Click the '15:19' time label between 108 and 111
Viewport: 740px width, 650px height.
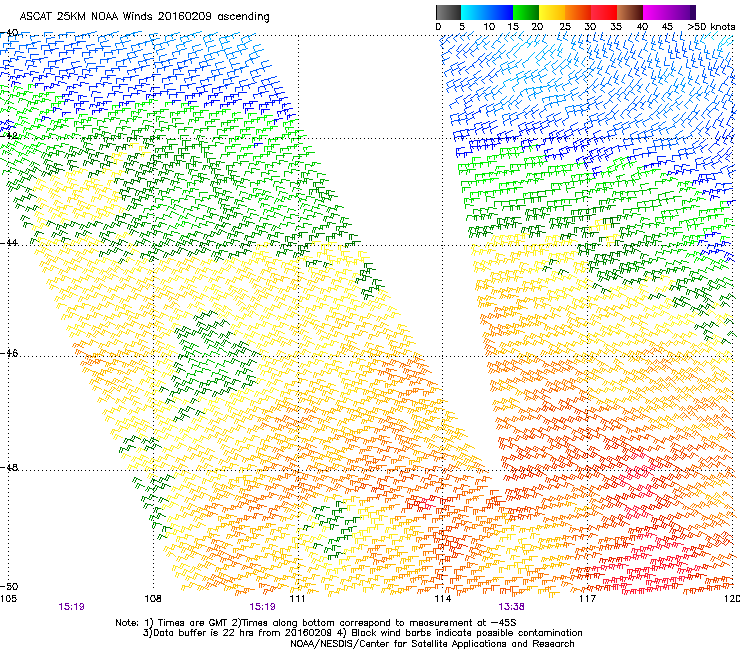[262, 607]
